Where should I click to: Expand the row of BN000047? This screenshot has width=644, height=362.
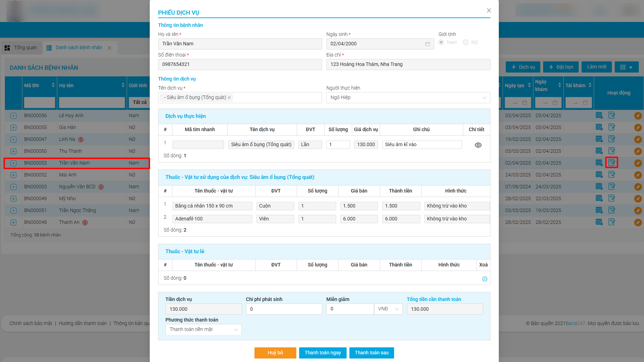click(x=13, y=139)
